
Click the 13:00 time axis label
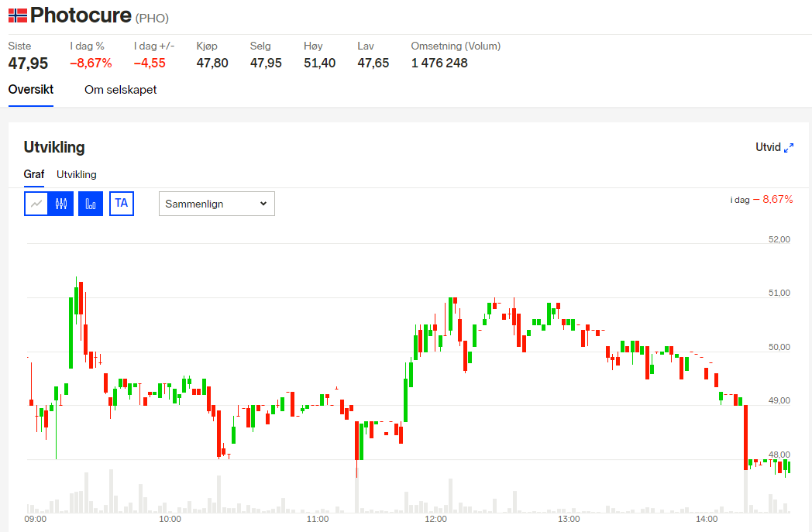[569, 519]
